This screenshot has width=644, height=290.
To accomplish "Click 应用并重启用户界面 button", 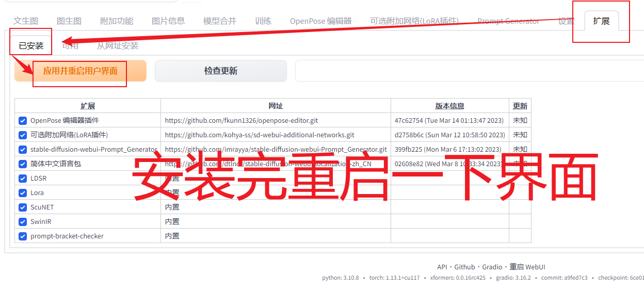I will click(x=81, y=71).
